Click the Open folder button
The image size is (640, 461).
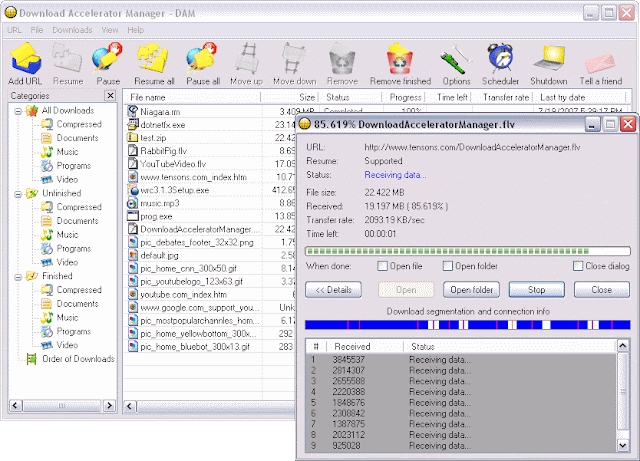coord(471,290)
